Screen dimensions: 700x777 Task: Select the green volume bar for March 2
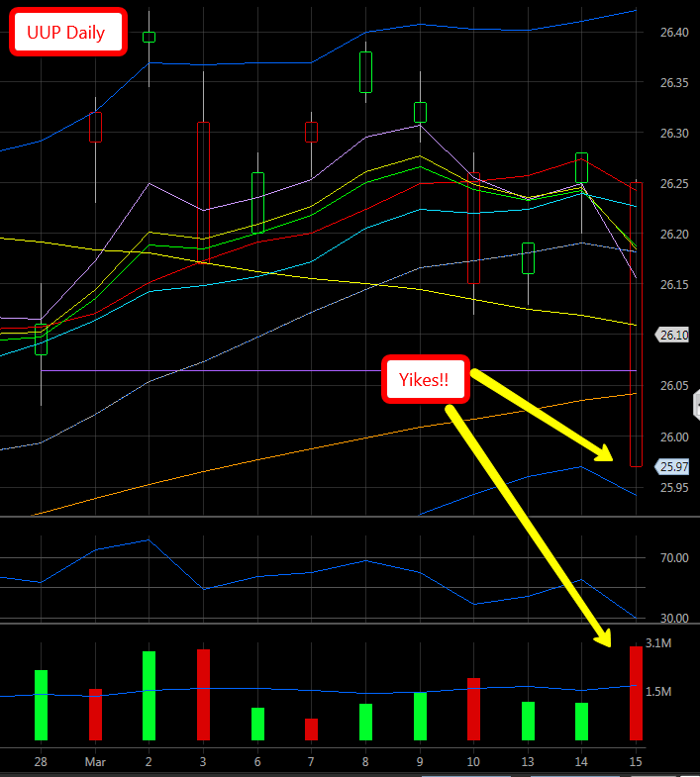(150, 695)
